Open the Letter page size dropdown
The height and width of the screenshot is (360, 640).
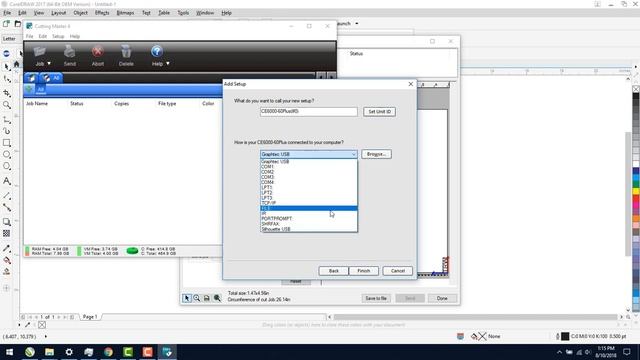tap(11, 39)
